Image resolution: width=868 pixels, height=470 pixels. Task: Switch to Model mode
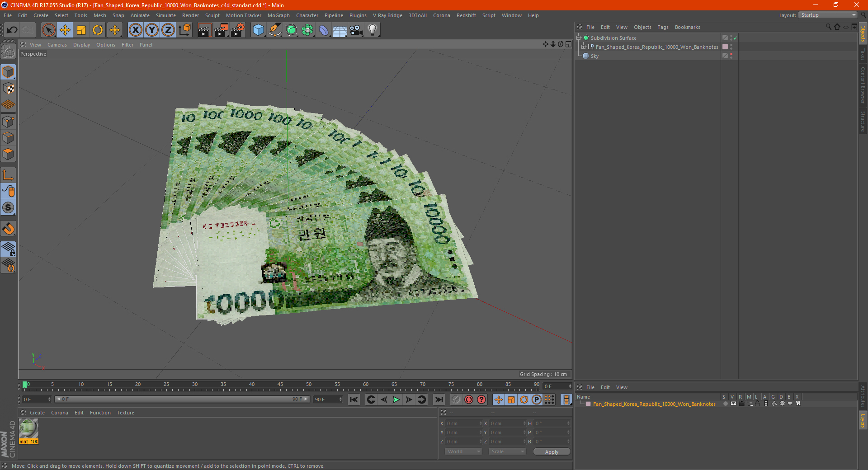[x=8, y=72]
